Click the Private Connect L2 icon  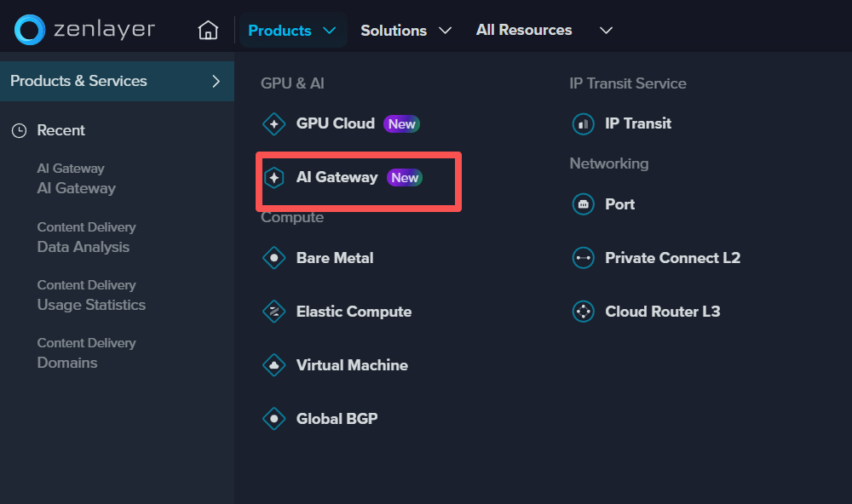pyautogui.click(x=583, y=258)
